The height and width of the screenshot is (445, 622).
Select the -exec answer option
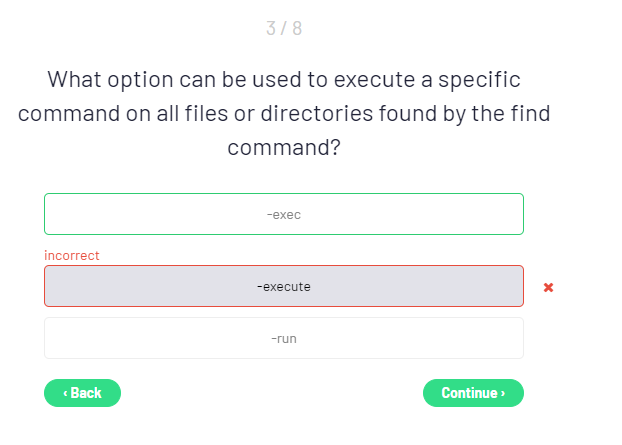[x=284, y=214]
